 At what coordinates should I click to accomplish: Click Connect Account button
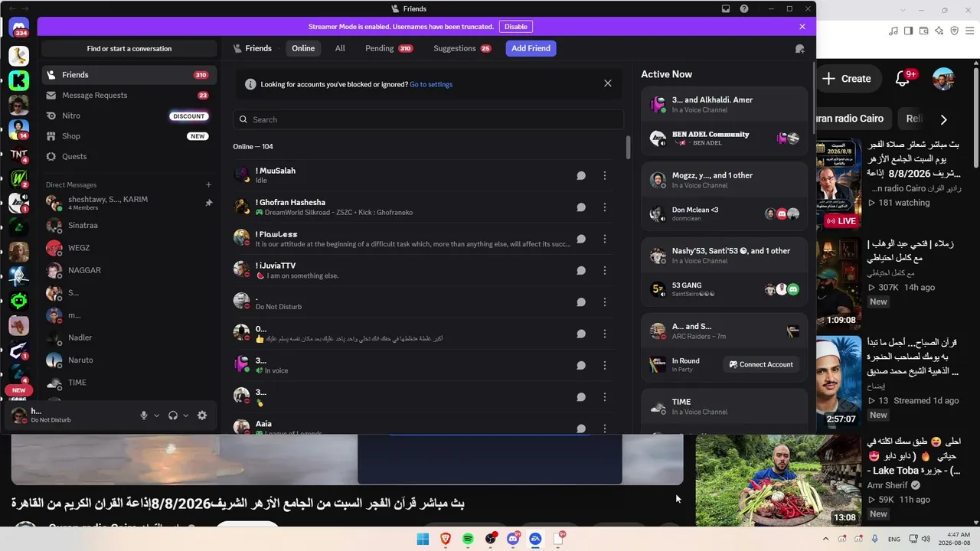point(761,364)
